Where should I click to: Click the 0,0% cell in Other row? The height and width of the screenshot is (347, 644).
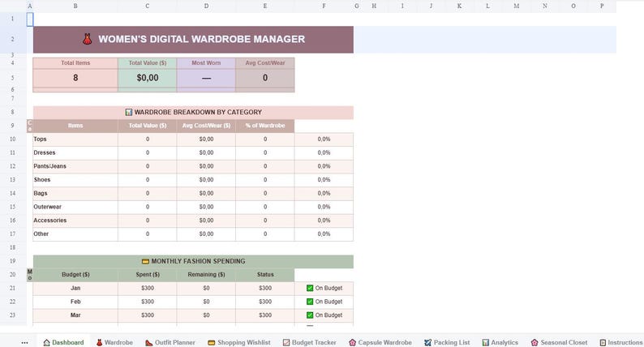click(x=324, y=234)
